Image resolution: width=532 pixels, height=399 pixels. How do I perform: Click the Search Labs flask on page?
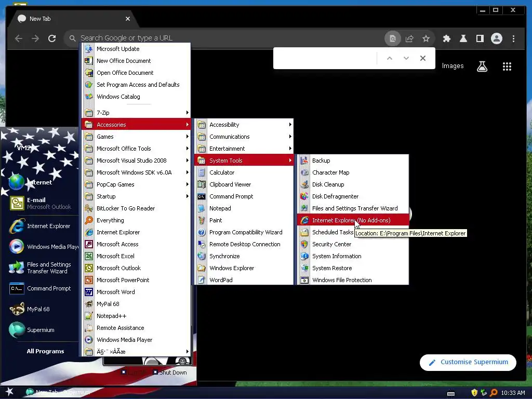click(482, 66)
